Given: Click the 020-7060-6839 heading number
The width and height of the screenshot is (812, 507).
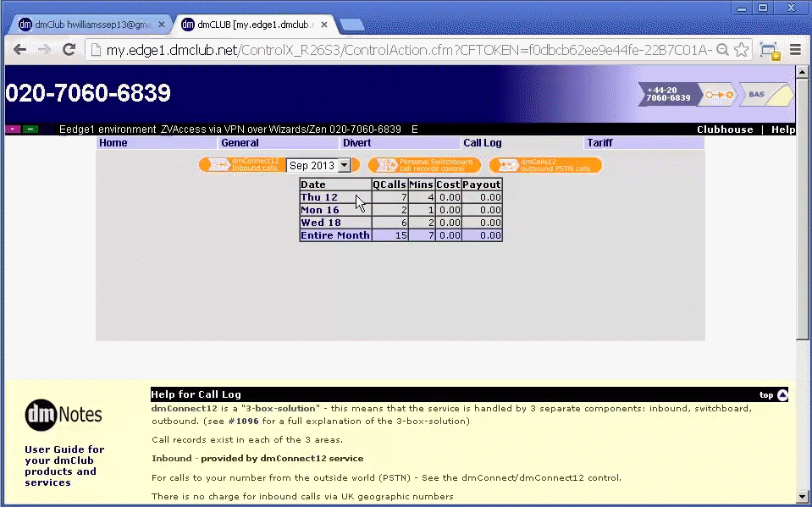Looking at the screenshot, I should coord(88,93).
